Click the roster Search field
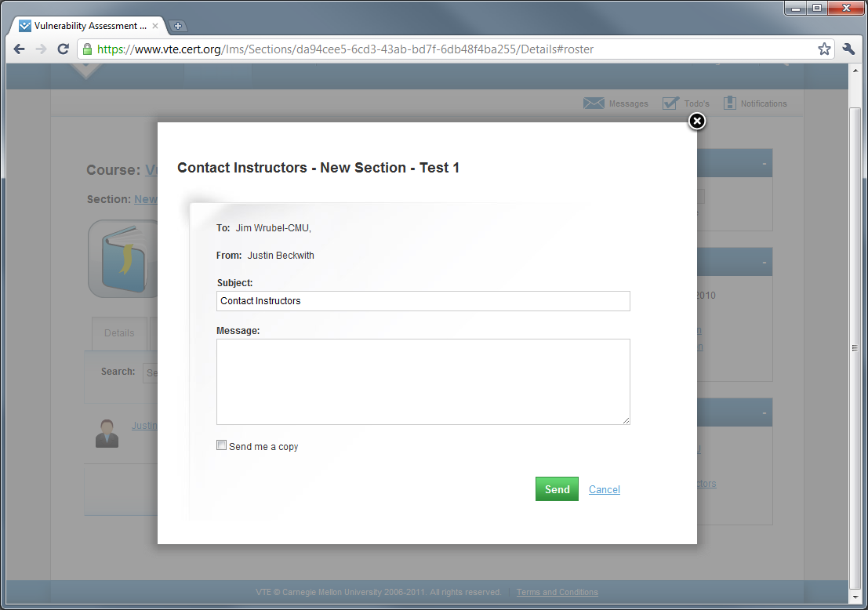 (x=150, y=373)
